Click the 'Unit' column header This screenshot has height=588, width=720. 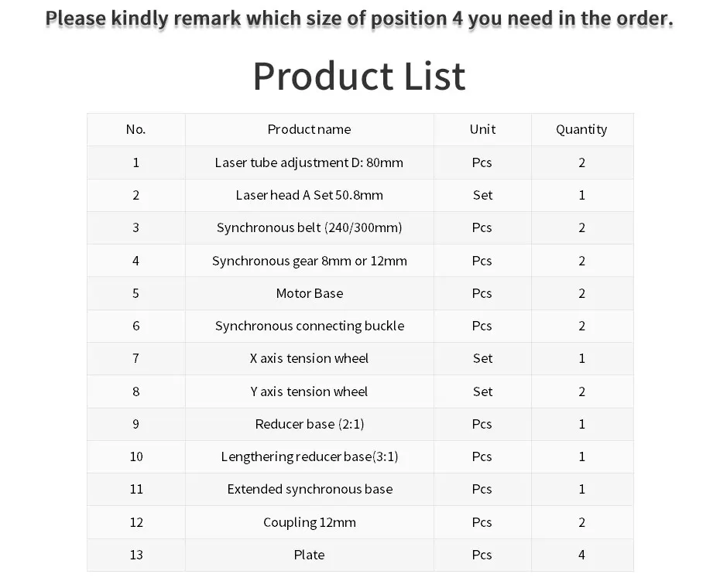(482, 129)
